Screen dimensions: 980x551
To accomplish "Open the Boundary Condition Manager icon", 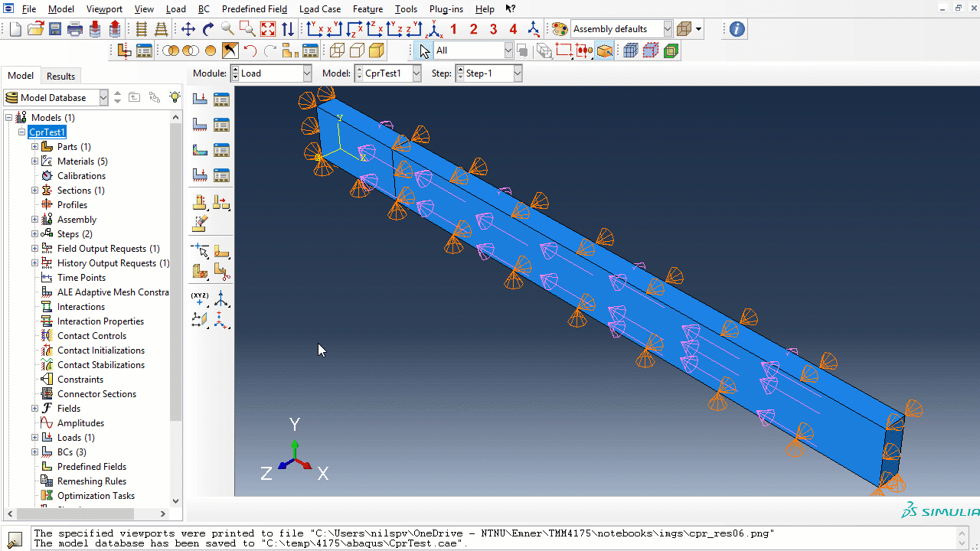I will click(x=222, y=125).
